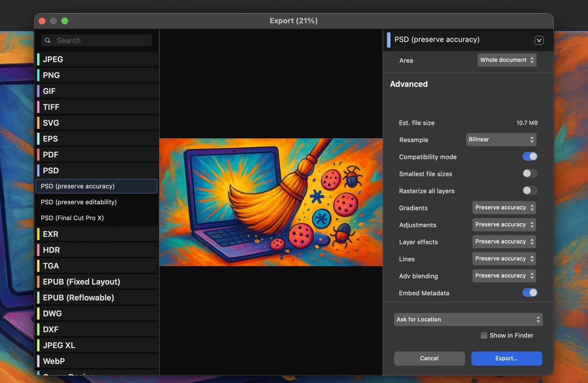This screenshot has height=383, width=588.
Task: Change the Gradients dropdown setting
Action: tap(504, 207)
